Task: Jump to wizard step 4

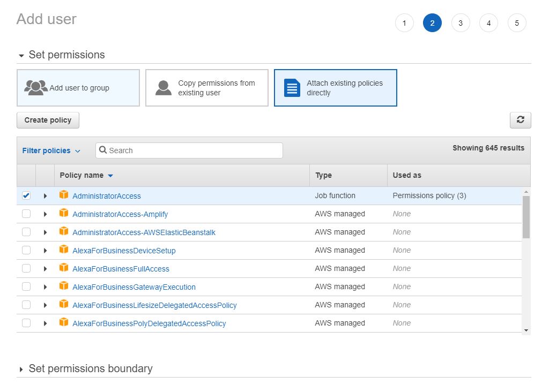Action: pyautogui.click(x=489, y=22)
